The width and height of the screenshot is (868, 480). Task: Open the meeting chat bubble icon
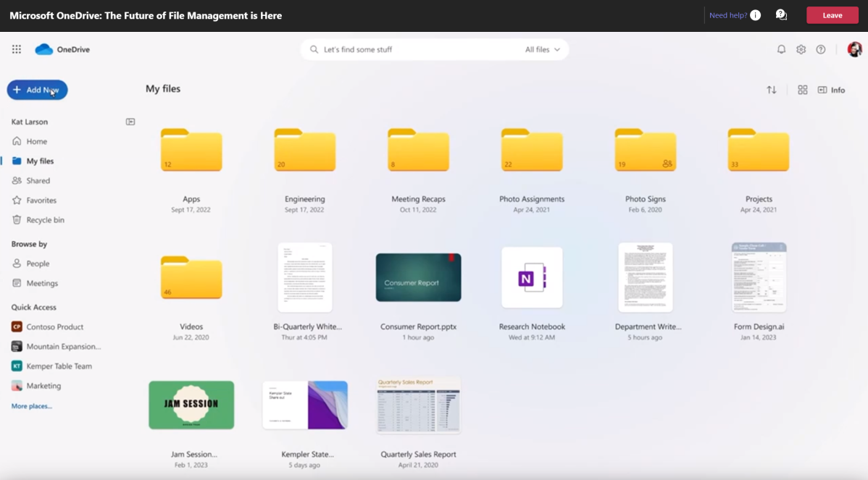click(781, 15)
